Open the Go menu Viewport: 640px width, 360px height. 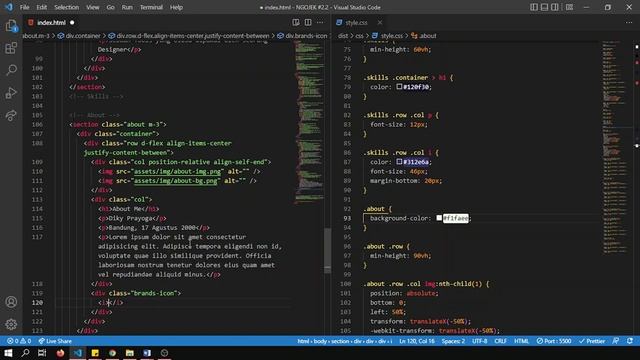pos(111,7)
